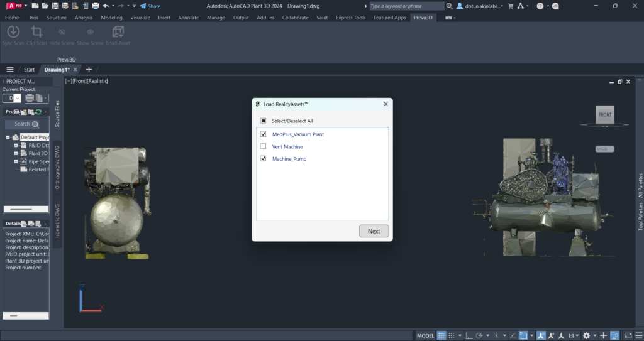Click the keyword search input field
Viewport: 644px width, 341px height.
click(x=406, y=6)
